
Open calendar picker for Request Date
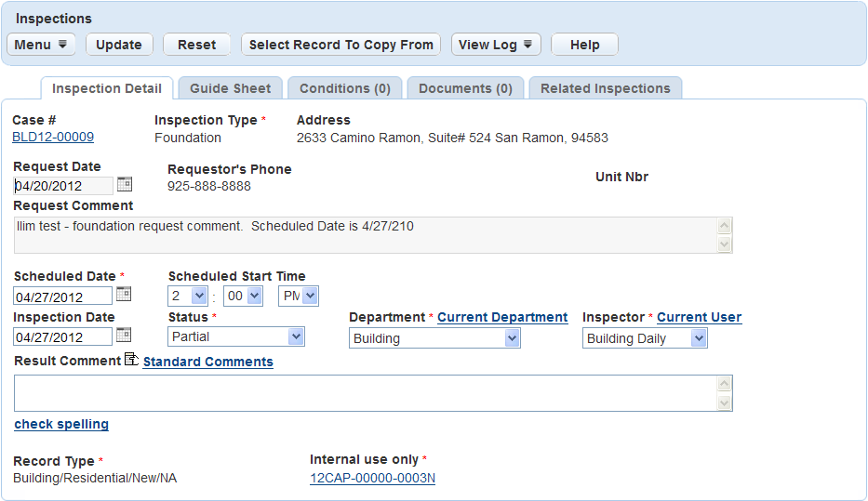tap(125, 184)
